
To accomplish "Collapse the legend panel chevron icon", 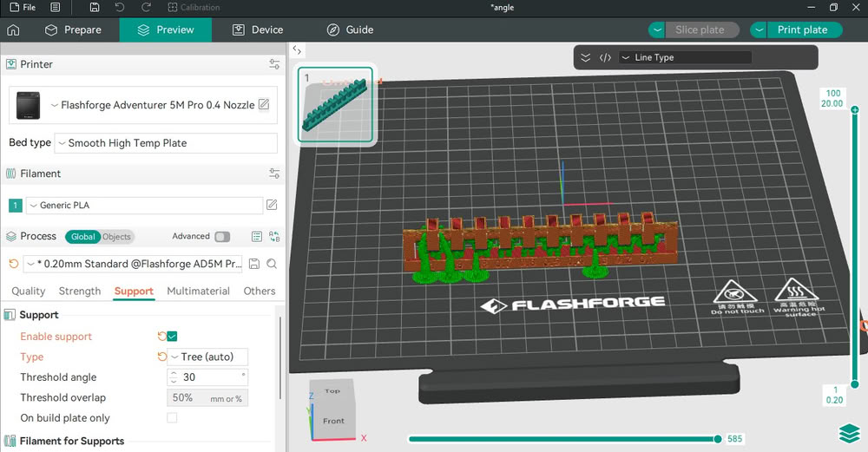I will pos(585,57).
